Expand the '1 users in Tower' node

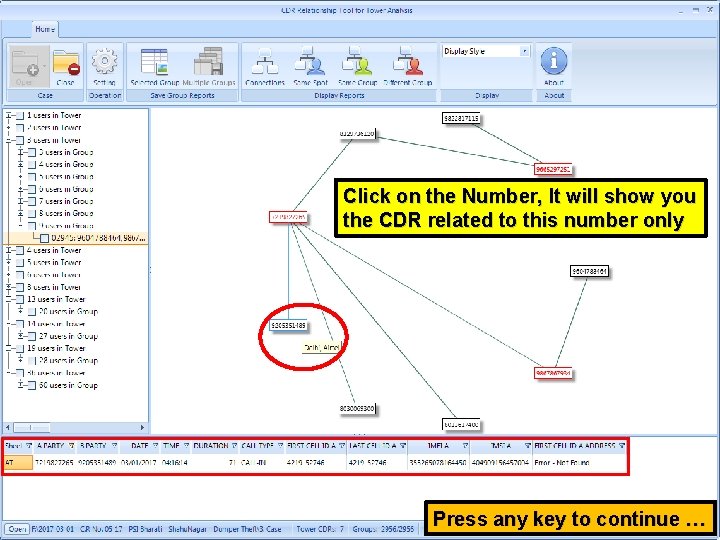[8, 116]
